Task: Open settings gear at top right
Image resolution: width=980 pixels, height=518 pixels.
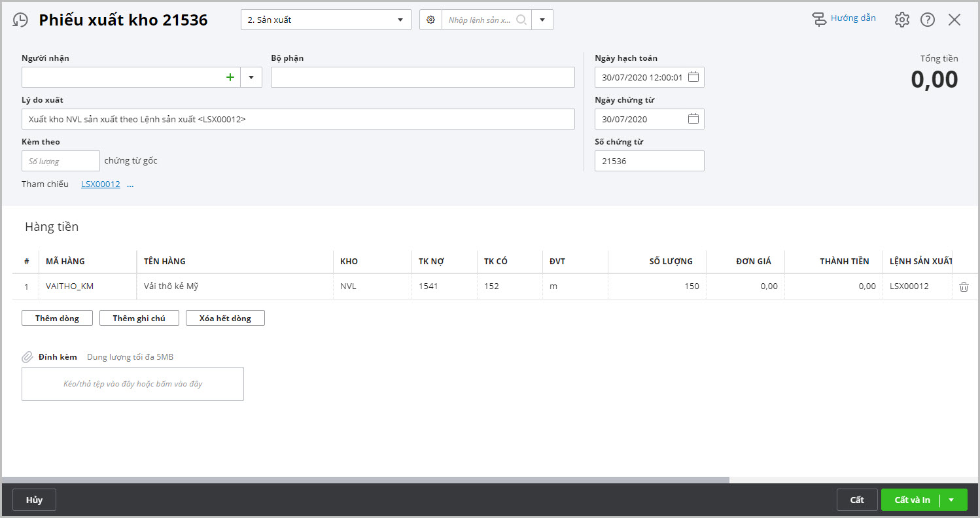Action: point(902,20)
